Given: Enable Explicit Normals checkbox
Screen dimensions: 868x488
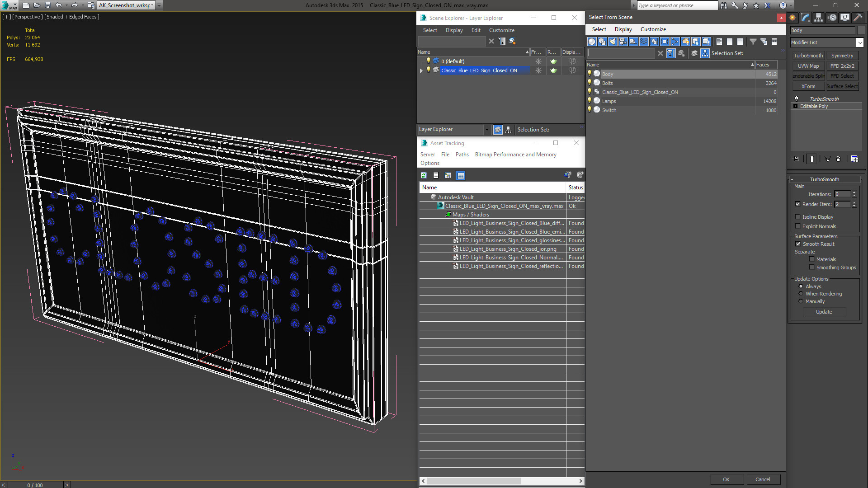Looking at the screenshot, I should point(797,226).
